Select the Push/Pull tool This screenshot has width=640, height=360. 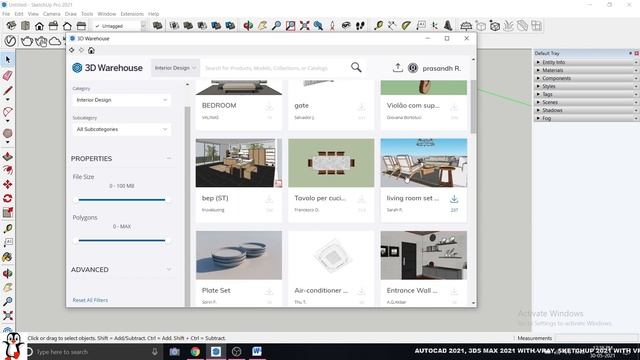[x=8, y=156]
